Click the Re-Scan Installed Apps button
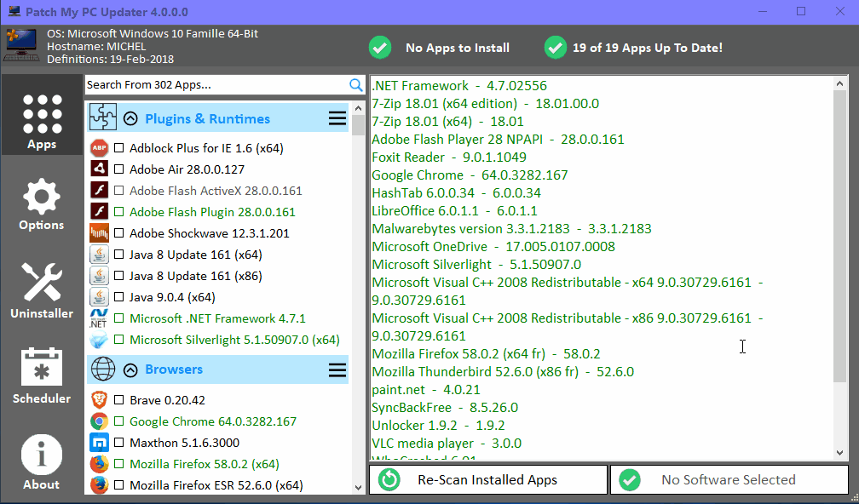 point(488,480)
